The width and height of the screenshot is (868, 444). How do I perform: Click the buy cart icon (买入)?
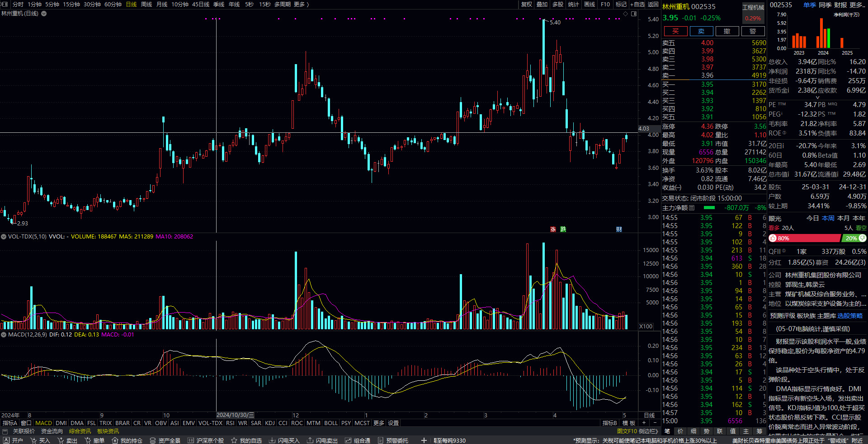(33, 440)
